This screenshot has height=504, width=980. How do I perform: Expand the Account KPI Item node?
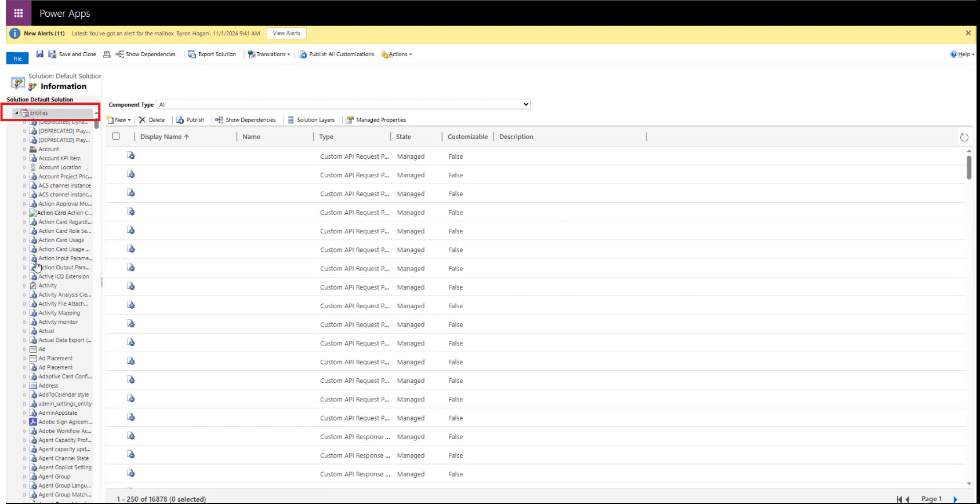(x=24, y=158)
